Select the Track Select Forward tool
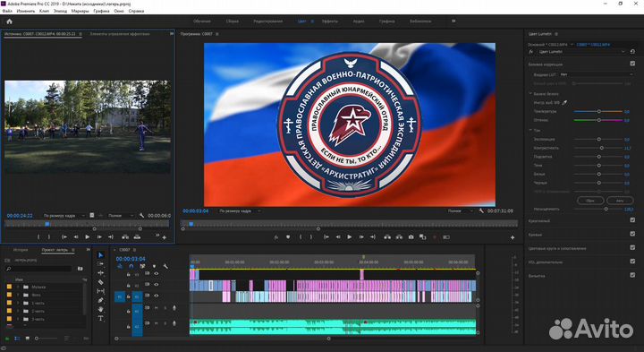The height and width of the screenshot is (352, 644). pos(100,264)
